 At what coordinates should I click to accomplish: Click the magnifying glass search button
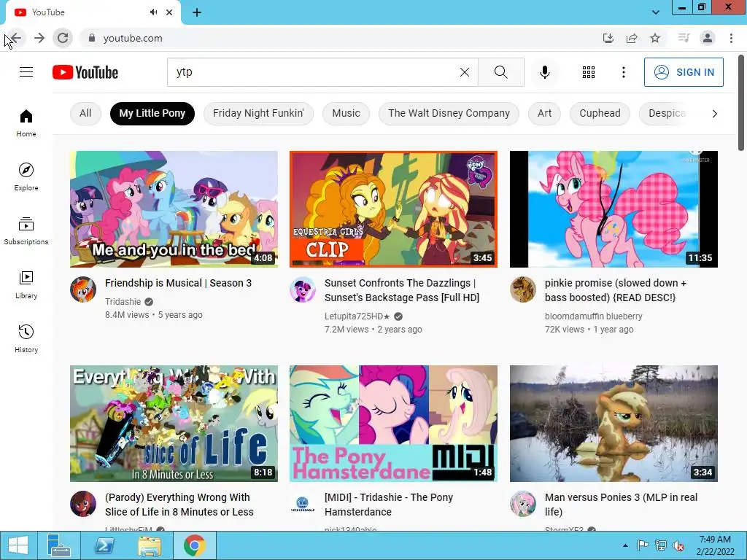click(500, 72)
